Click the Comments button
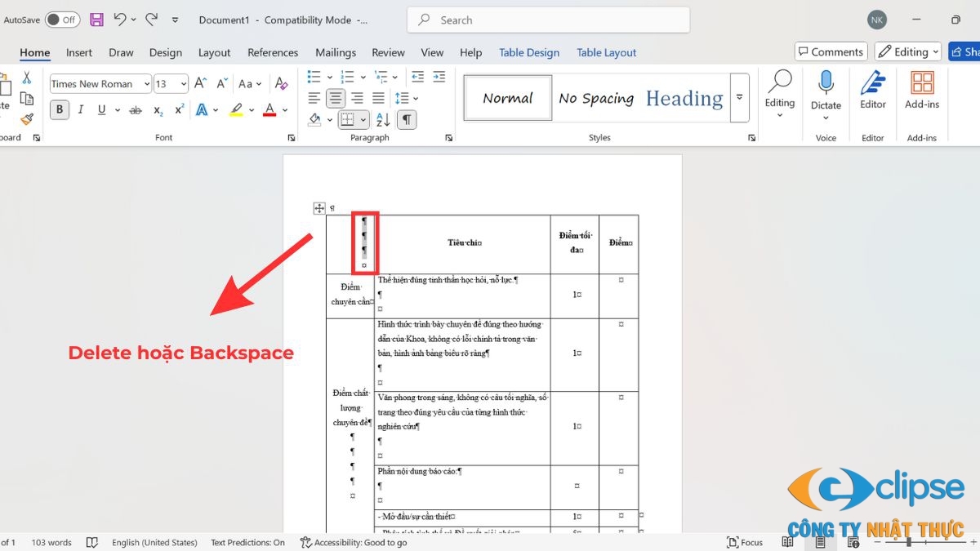Screen dimensions: 980x551 coord(831,51)
